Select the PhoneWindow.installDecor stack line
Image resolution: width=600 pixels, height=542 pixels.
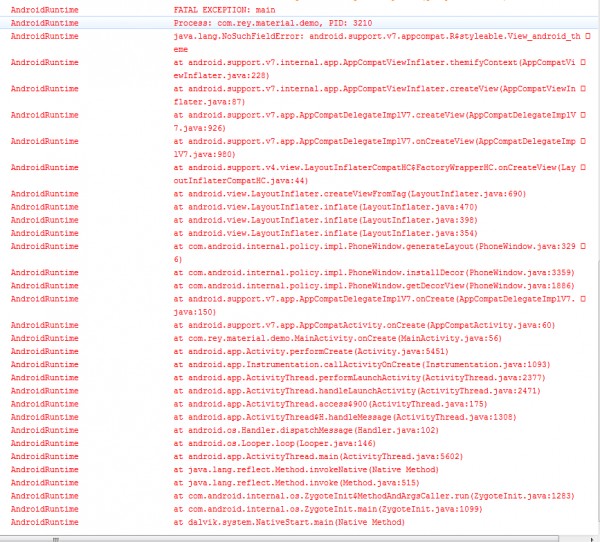click(x=374, y=273)
